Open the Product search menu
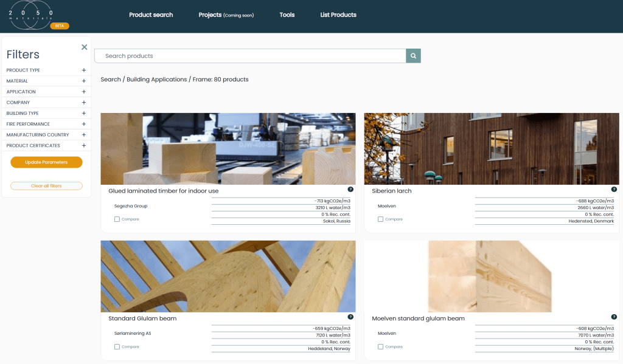The height and width of the screenshot is (364, 623). click(x=151, y=15)
